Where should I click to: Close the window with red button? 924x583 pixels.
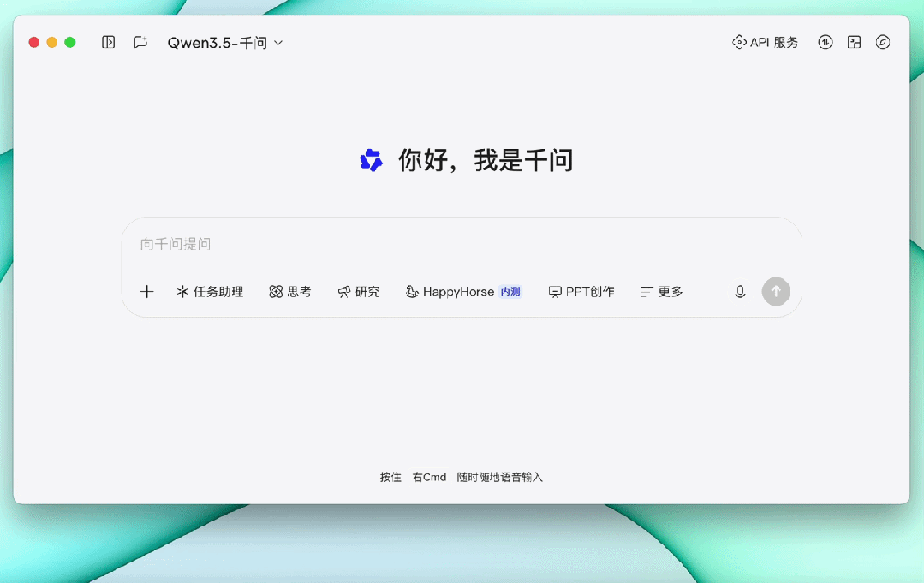(34, 43)
